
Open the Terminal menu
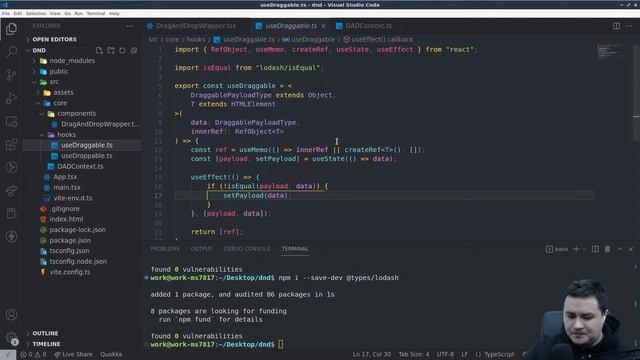click(96, 13)
